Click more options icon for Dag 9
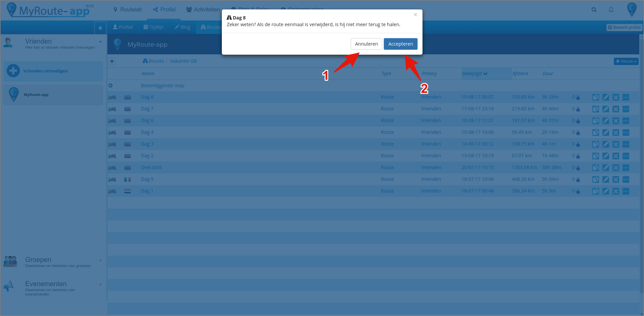Screen dimensions: 644x316 tap(626, 179)
